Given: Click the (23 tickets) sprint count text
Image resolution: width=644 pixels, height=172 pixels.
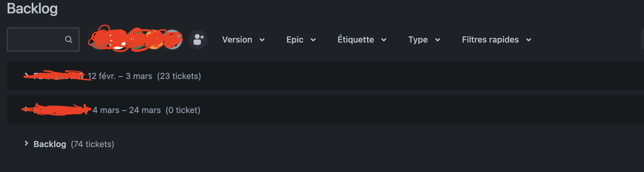Looking at the screenshot, I should click(x=179, y=76).
